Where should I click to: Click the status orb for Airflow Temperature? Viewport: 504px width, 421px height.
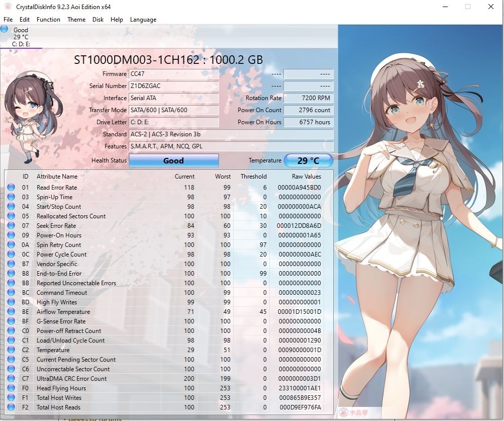(11, 311)
